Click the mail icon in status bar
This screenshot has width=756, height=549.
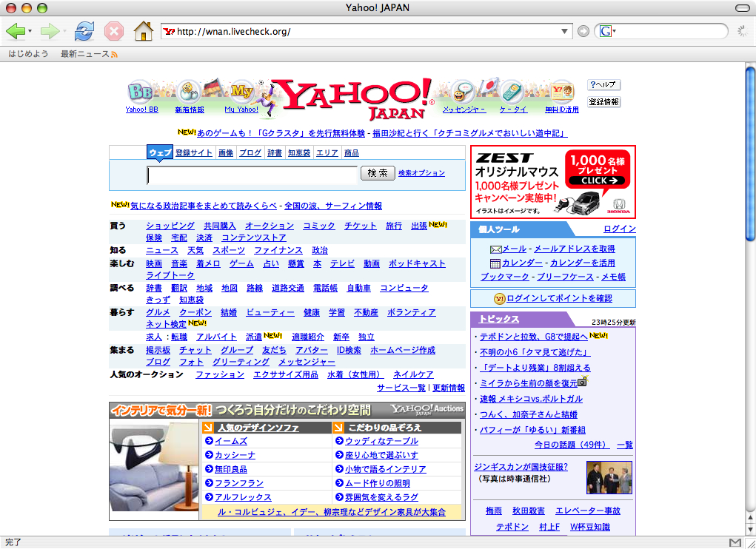tap(735, 543)
